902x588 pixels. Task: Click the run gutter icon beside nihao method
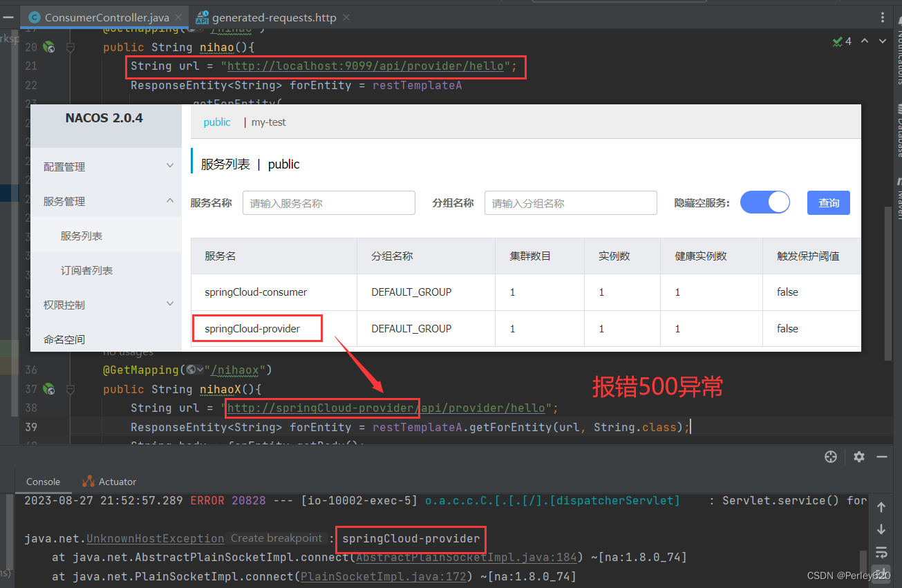tap(48, 47)
